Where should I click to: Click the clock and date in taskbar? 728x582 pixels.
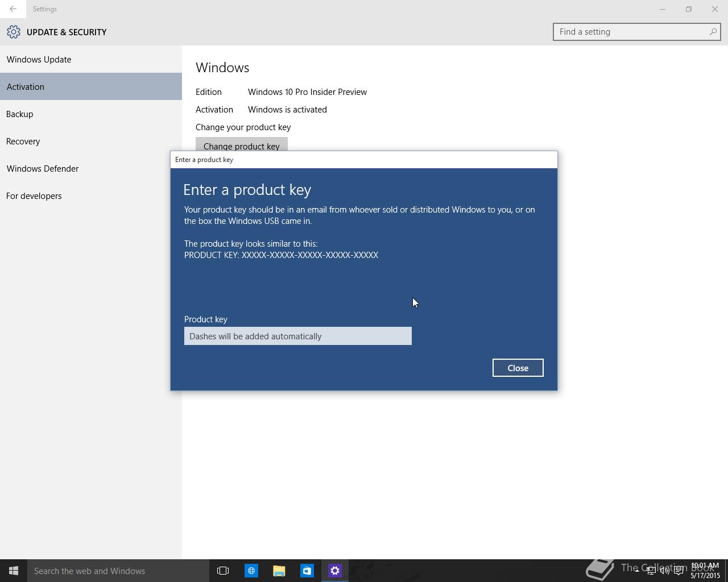[x=705, y=571]
